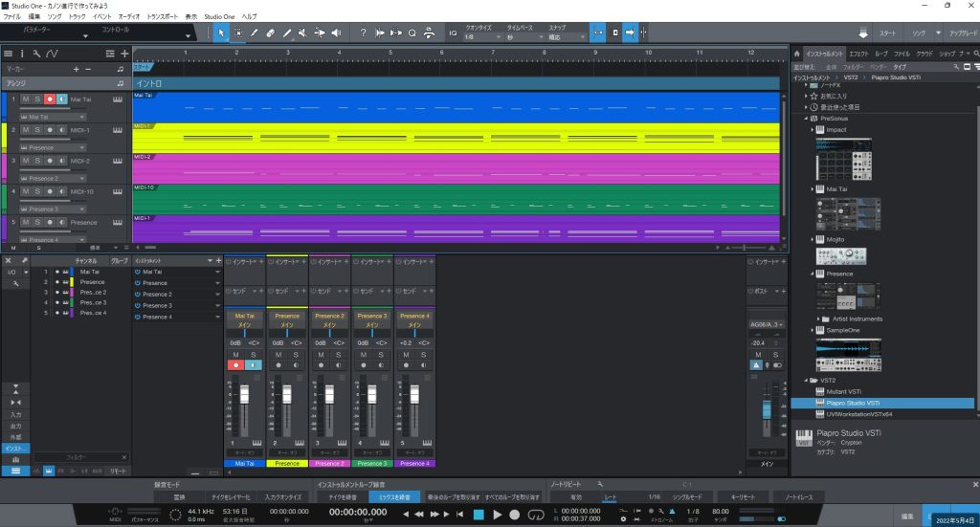Image resolution: width=980 pixels, height=527 pixels.
Task: Select the Eraser tool
Action: (x=271, y=33)
